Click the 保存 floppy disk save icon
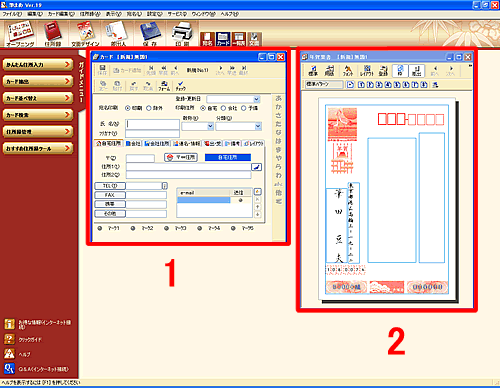This screenshot has width=500, height=388. (150, 34)
